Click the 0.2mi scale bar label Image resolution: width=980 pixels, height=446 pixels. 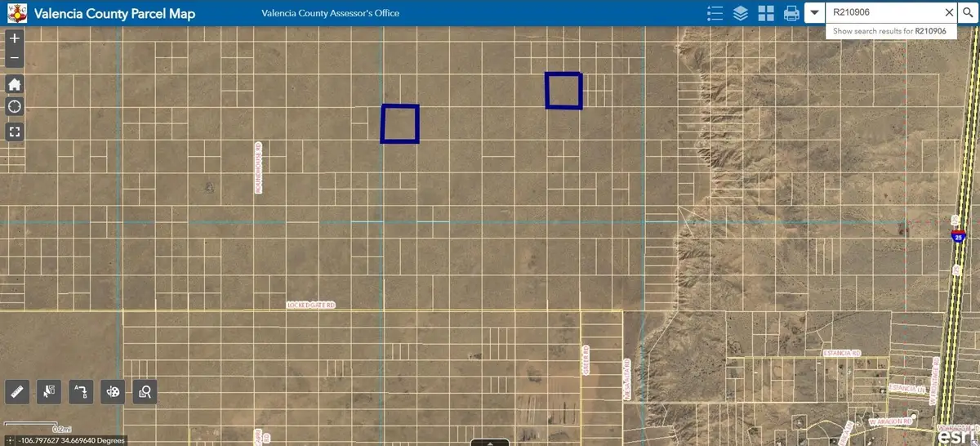(x=61, y=428)
